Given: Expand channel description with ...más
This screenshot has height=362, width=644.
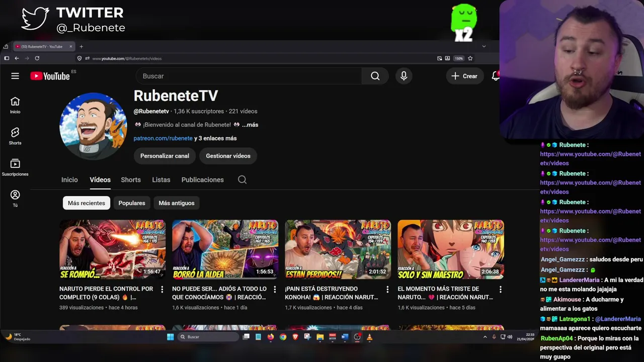Looking at the screenshot, I should tap(250, 125).
